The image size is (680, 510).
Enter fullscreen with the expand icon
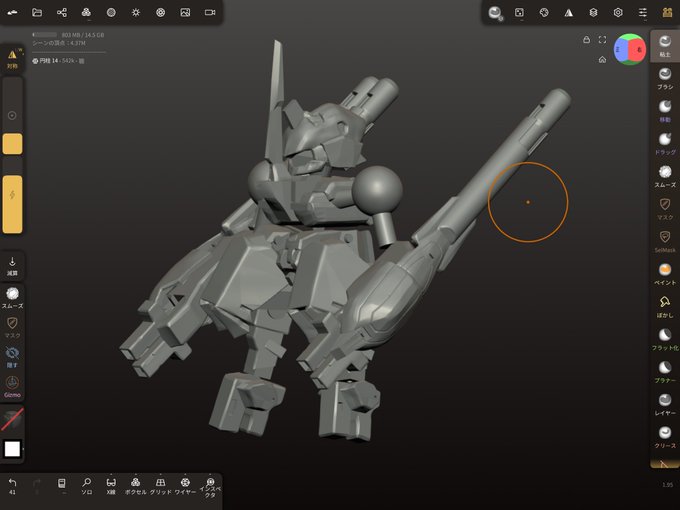point(602,40)
